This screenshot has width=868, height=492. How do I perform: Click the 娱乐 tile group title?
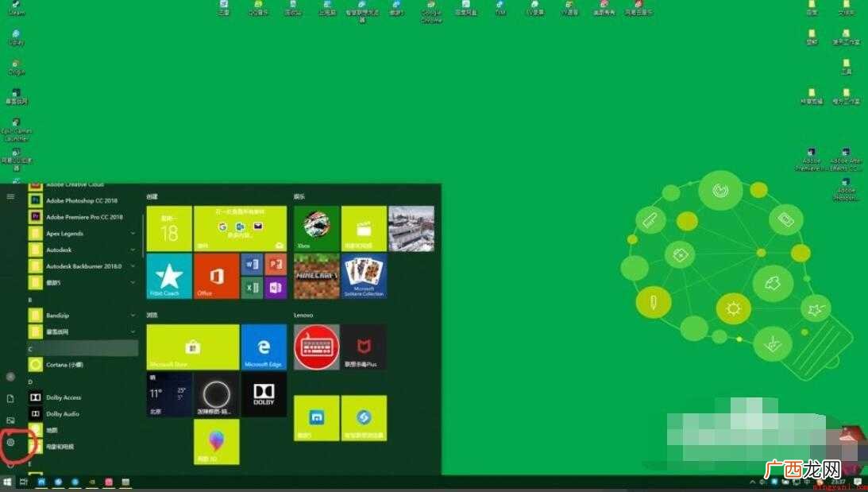point(299,196)
